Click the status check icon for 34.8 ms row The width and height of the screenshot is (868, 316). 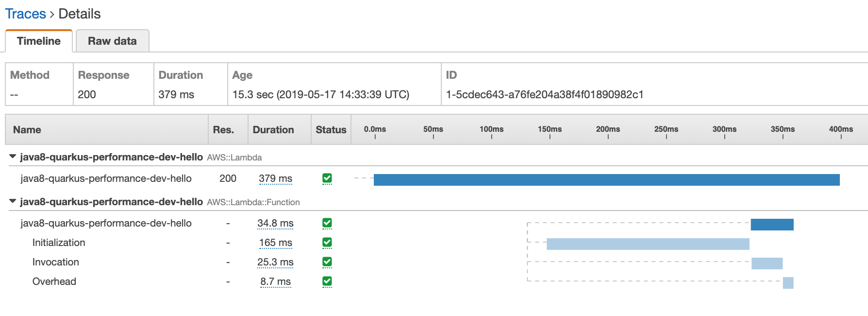coord(327,223)
